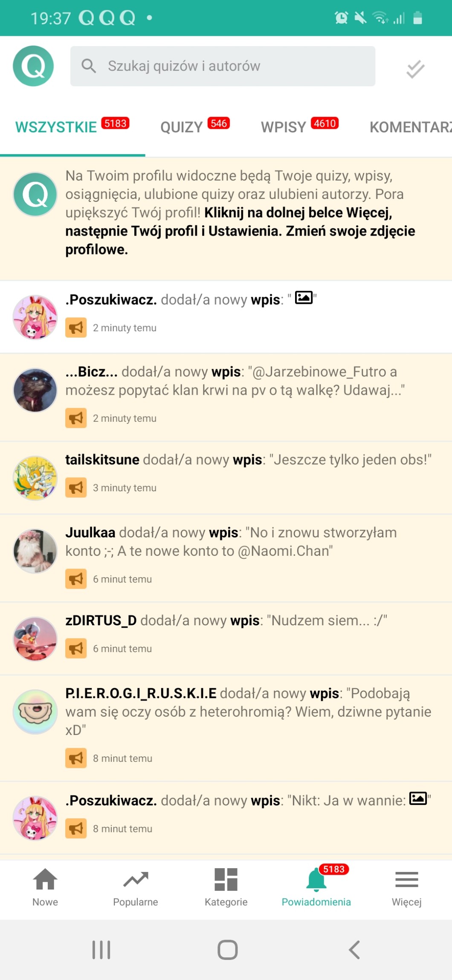Tap Android back navigation button
This screenshot has height=980, width=452.
pos(354,950)
